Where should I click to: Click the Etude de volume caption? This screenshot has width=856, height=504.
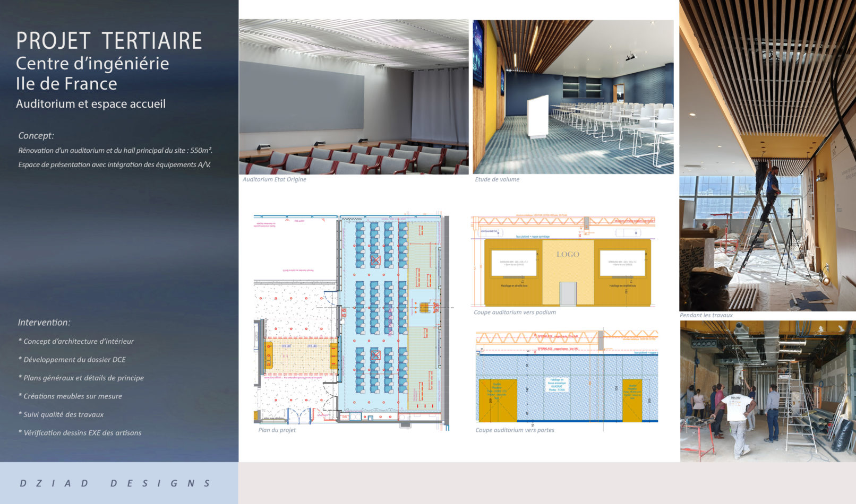pos(497,179)
